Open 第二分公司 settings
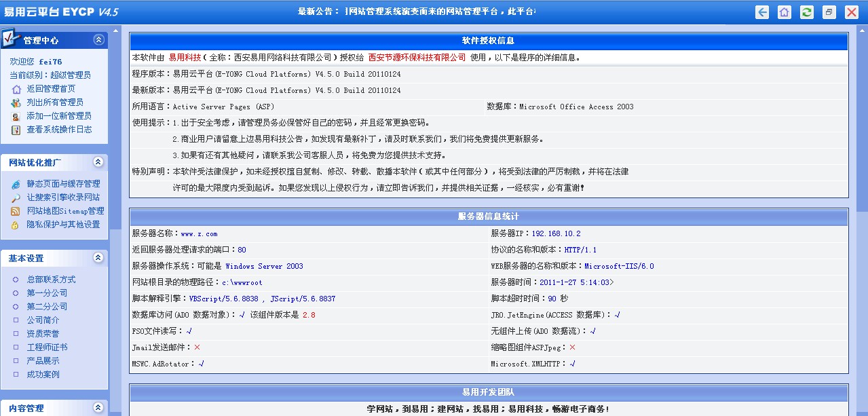The image size is (868, 416). [47, 307]
